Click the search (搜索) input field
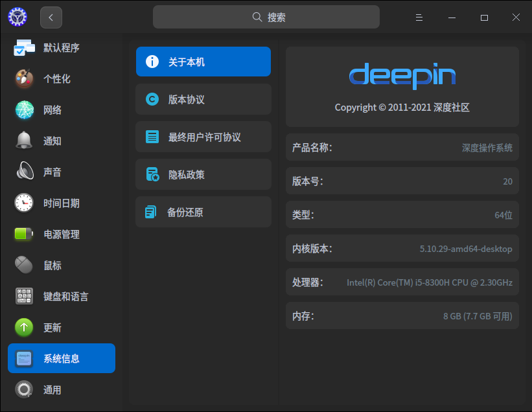The height and width of the screenshot is (412, 532). [x=266, y=17]
